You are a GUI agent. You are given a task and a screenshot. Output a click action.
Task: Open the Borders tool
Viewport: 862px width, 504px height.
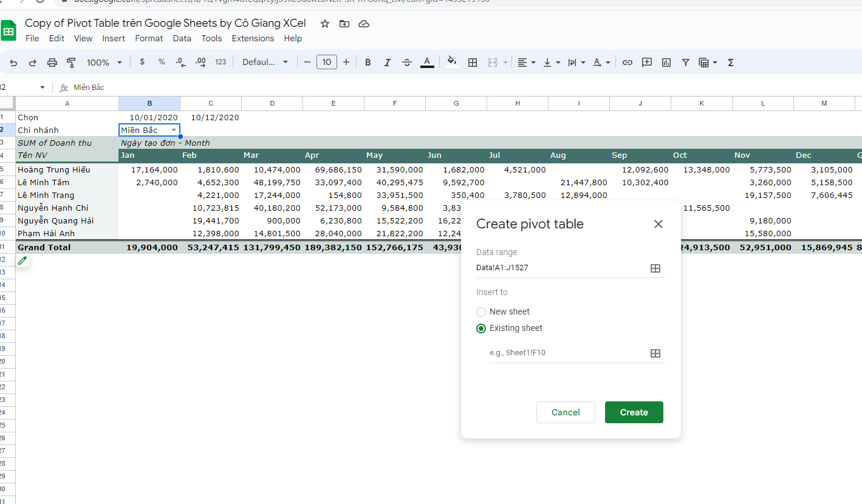point(472,63)
